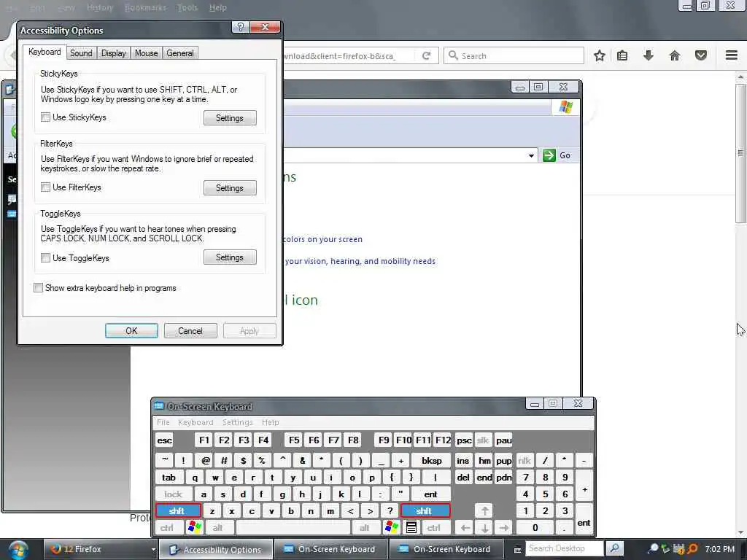Click the left Windows logo key on keyboard
747x560 pixels.
pos(195,528)
